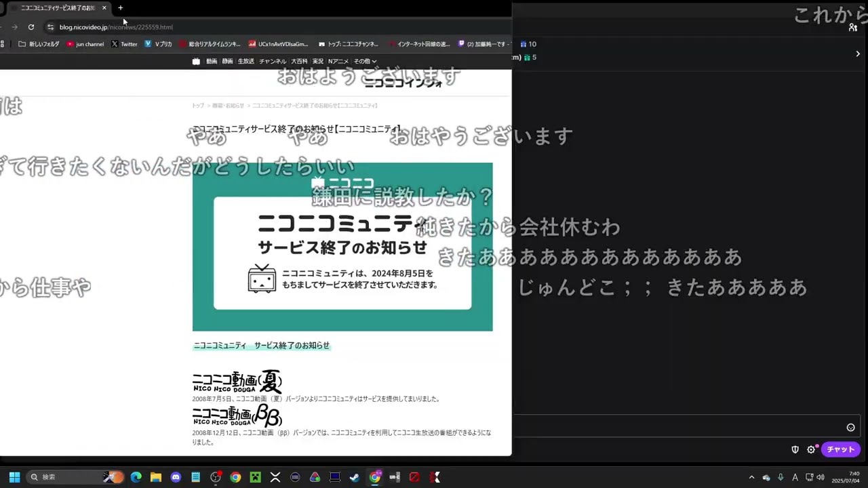The image size is (868, 488).
Task: Open the Chrome profile icon with badge in taskbar
Action: 375,477
